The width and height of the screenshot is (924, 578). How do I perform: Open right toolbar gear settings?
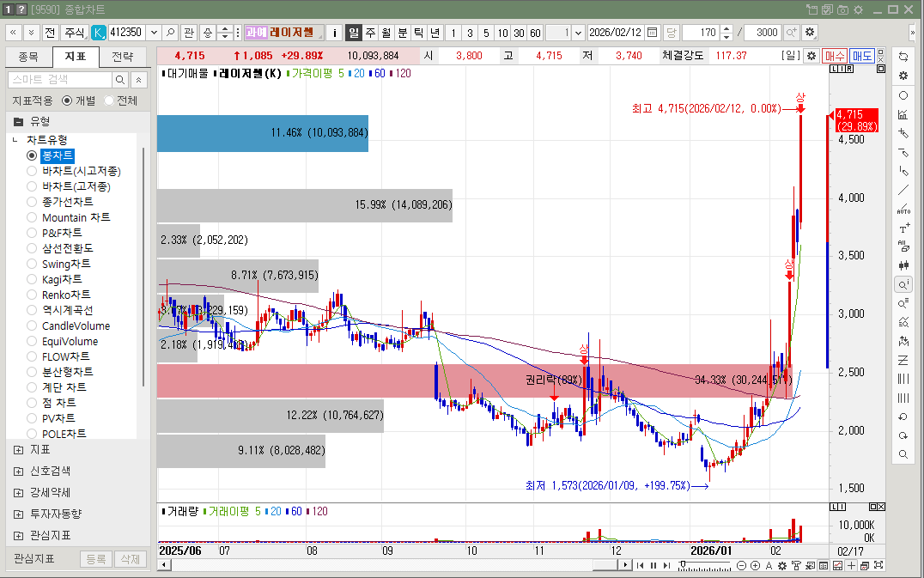tap(903, 76)
